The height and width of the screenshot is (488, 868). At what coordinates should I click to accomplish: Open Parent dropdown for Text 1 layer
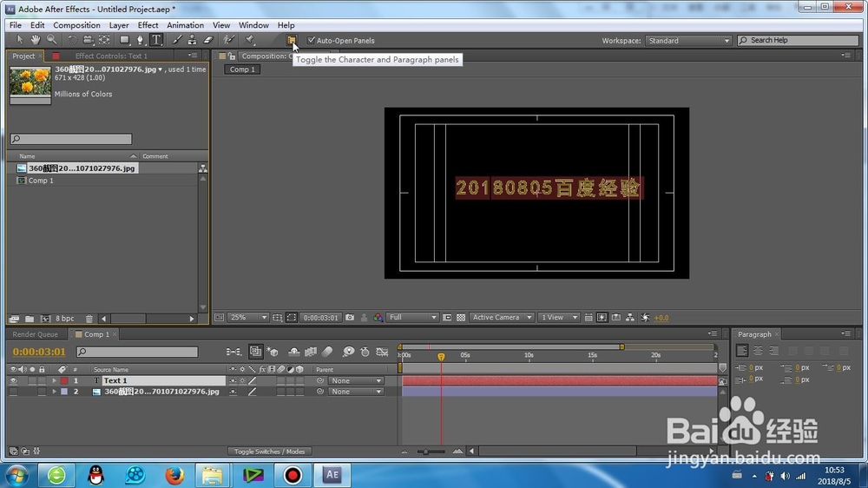click(x=355, y=380)
